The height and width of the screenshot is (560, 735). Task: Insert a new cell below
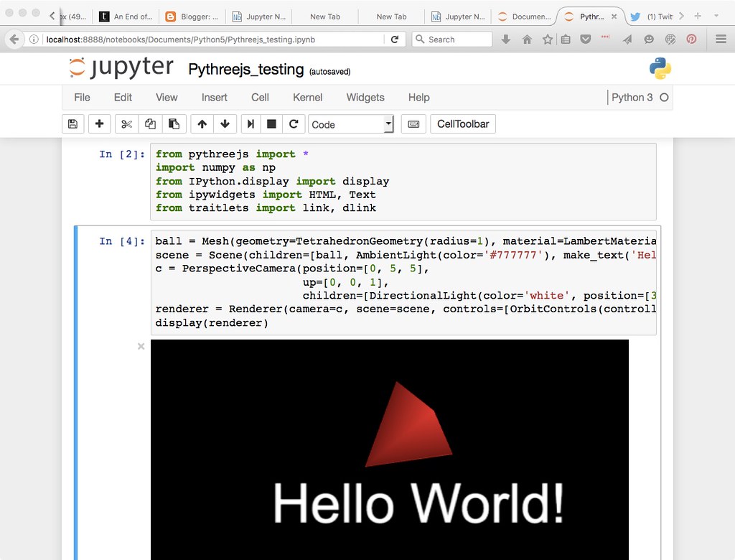click(99, 123)
